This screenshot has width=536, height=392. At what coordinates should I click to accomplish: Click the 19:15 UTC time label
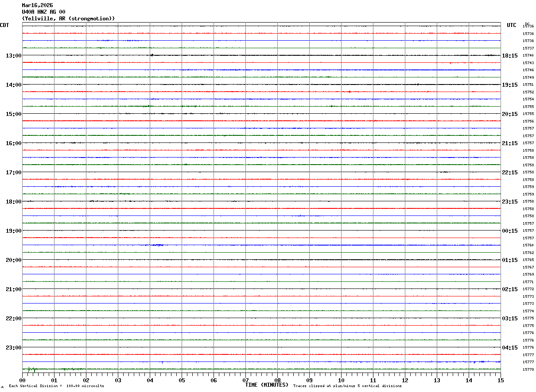(510, 85)
